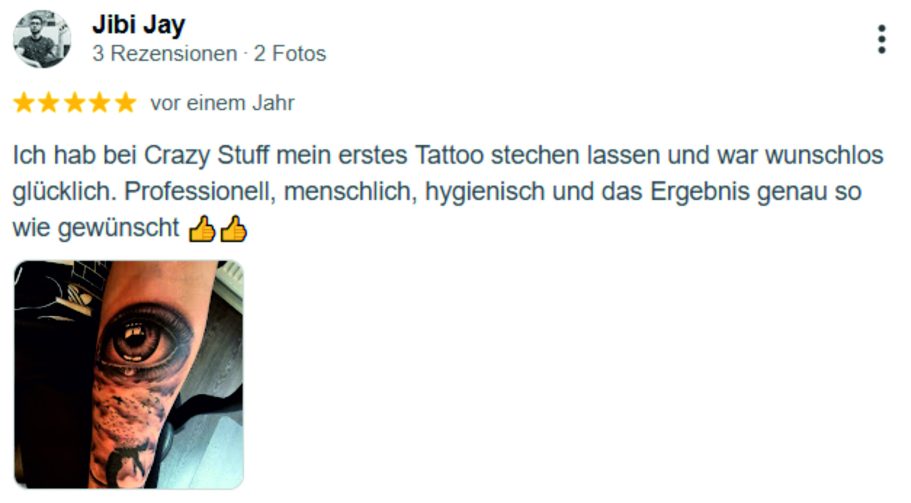Click the third rating star
911x503 pixels.
click(74, 103)
